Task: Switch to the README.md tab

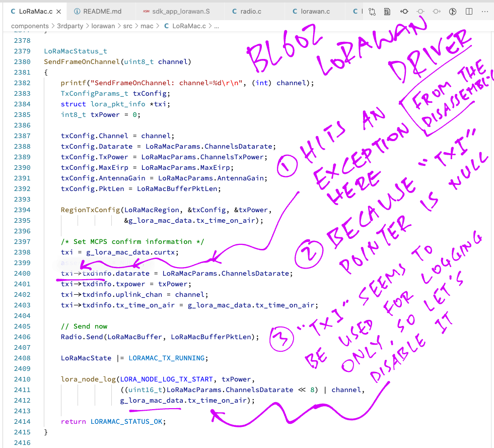Action: coord(102,11)
